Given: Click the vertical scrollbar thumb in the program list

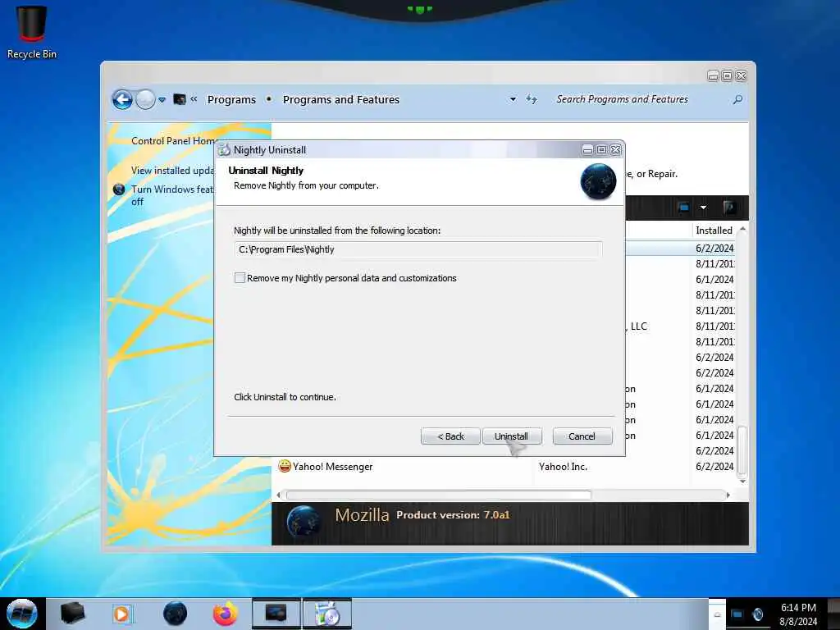Looking at the screenshot, I should pos(742,450).
